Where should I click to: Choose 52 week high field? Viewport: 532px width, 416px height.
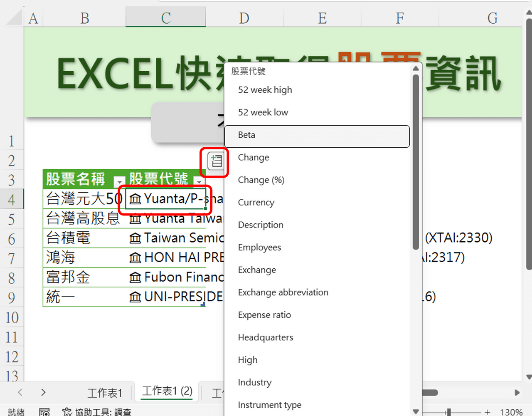tap(317, 90)
